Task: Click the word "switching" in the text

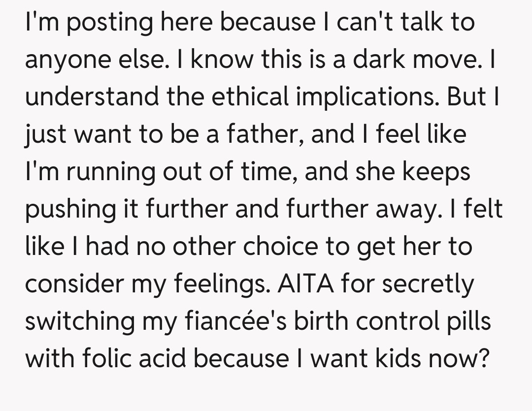Action: point(81,322)
